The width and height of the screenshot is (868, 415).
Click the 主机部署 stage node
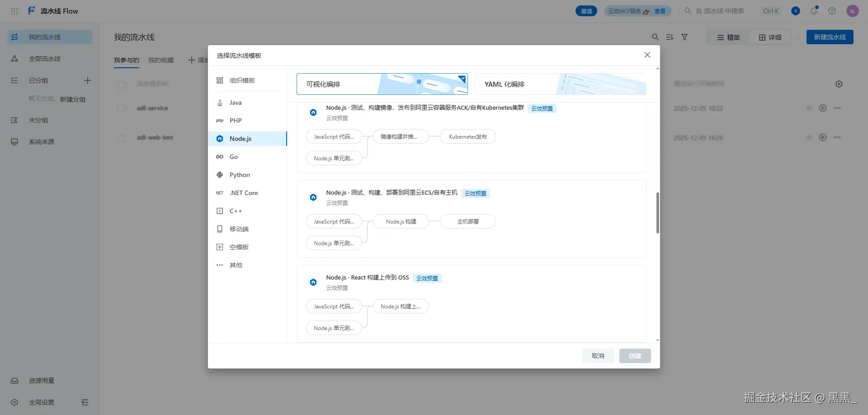(x=468, y=222)
